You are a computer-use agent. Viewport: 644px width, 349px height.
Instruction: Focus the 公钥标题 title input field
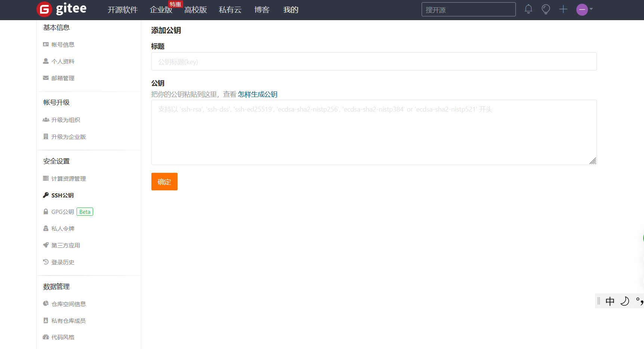374,62
